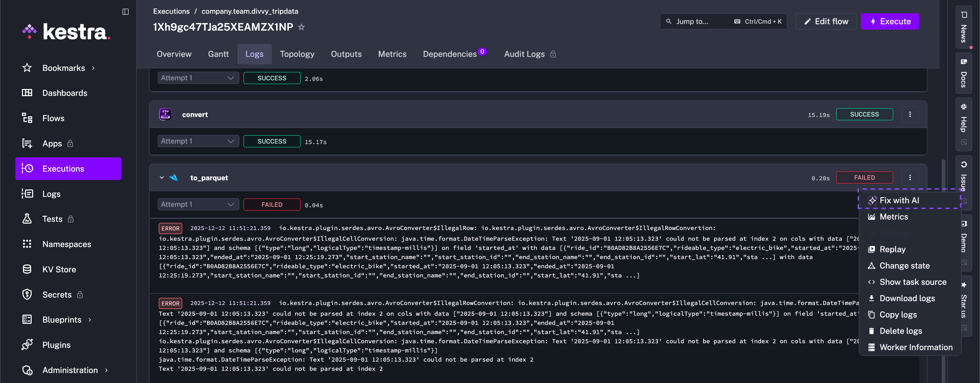Go to the KV Store page
Image resolution: width=980 pixels, height=383 pixels.
[x=59, y=269]
